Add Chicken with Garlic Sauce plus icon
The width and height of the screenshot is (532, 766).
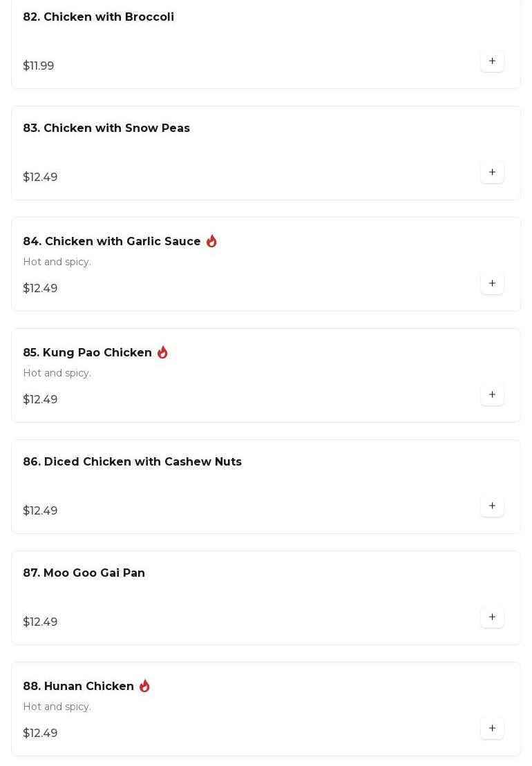click(492, 283)
